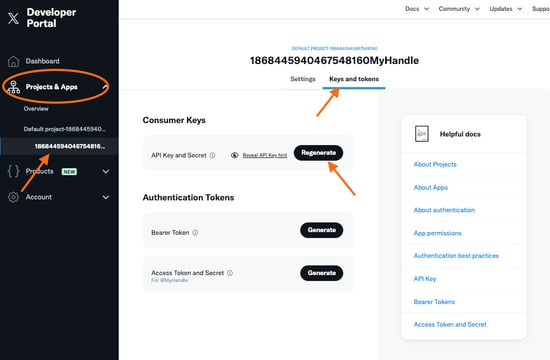The image size is (550, 360).
Task: Click info icon next to API Key and Secret
Action: click(212, 155)
